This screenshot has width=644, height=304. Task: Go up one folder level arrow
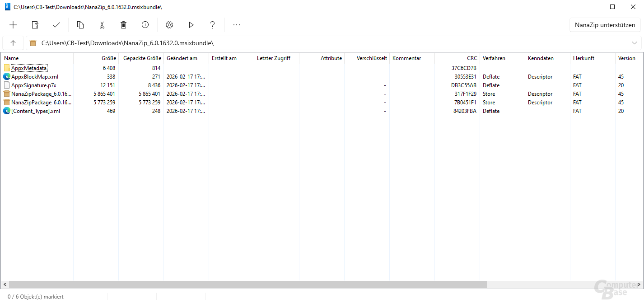click(x=13, y=43)
